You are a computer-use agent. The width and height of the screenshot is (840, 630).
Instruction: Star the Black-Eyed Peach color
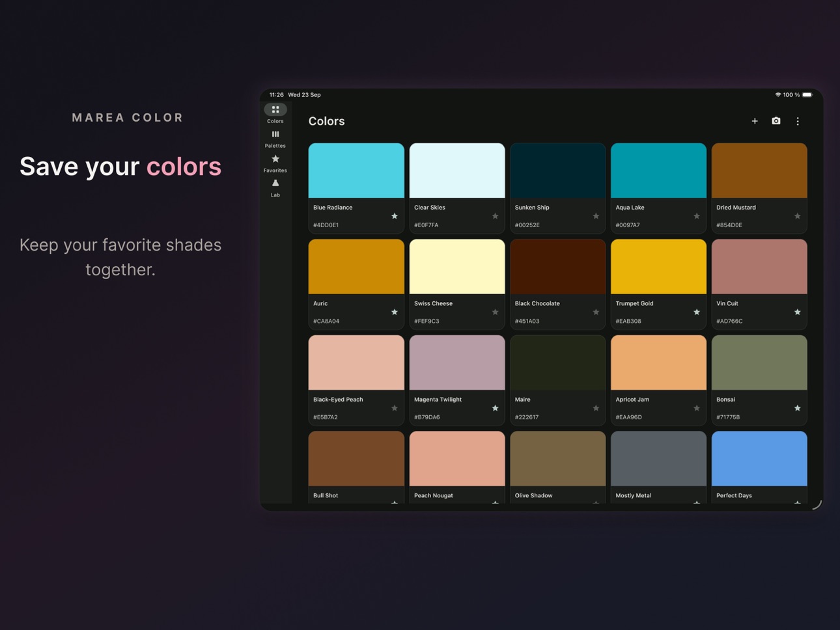pos(395,408)
